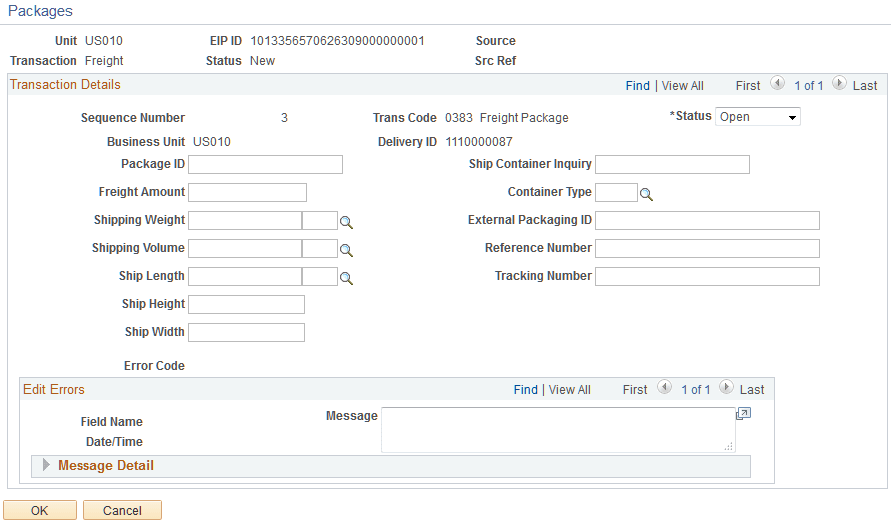Focus the Shipping Volume unit field
The width and height of the screenshot is (891, 525).
click(320, 248)
